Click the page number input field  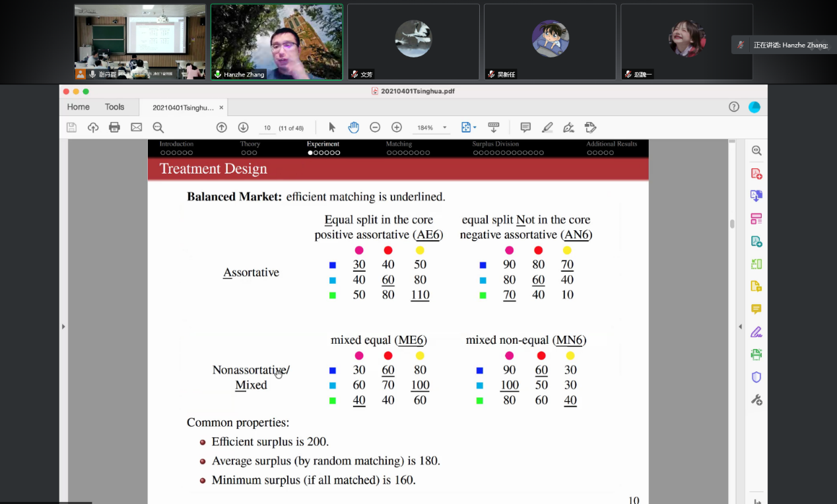tap(267, 127)
